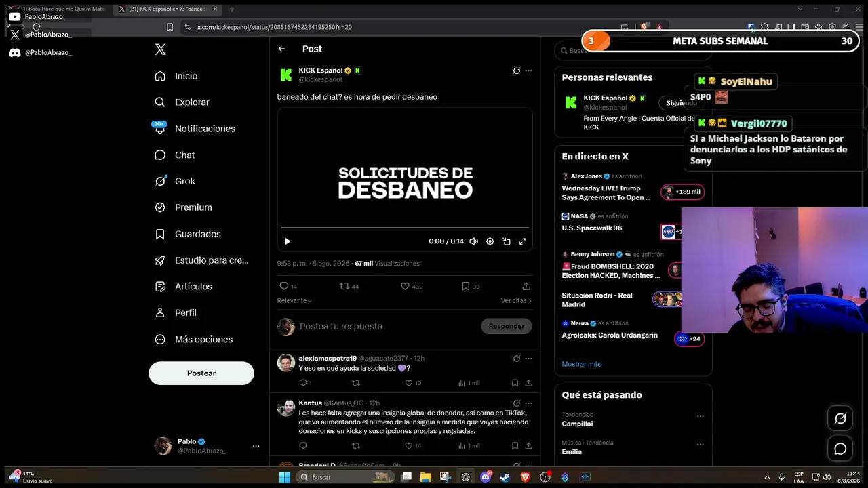Share Kantus's reply
The width and height of the screenshot is (868, 488).
click(528, 445)
